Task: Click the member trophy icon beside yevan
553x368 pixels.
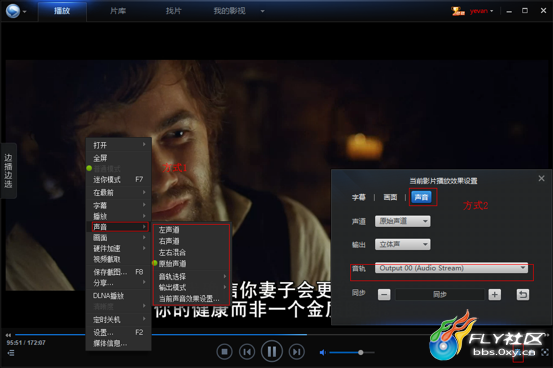Action: point(458,11)
